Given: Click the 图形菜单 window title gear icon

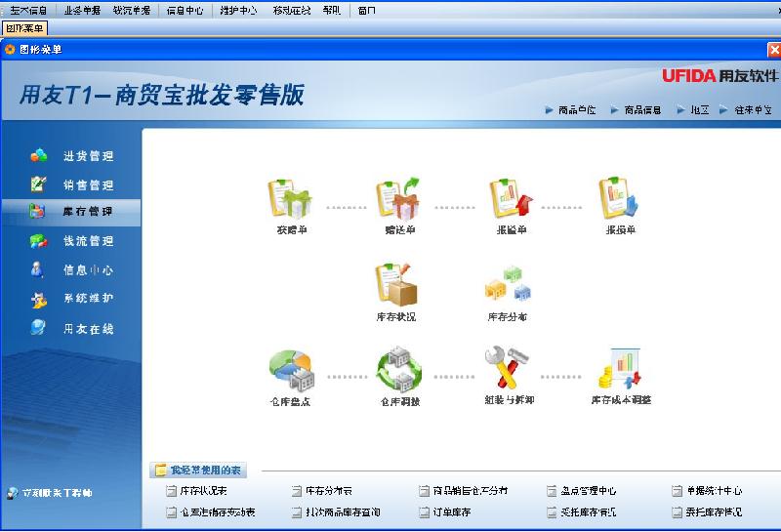Looking at the screenshot, I should pos(10,50).
